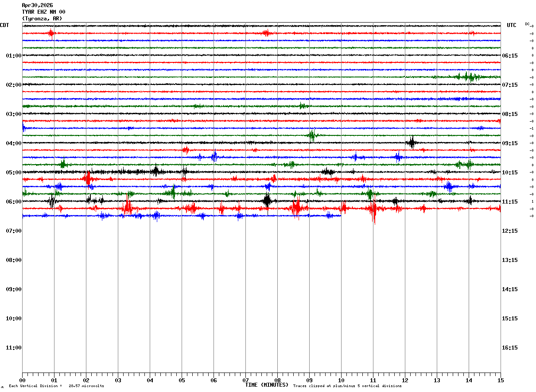Click the UTC timezone label

pos(512,25)
